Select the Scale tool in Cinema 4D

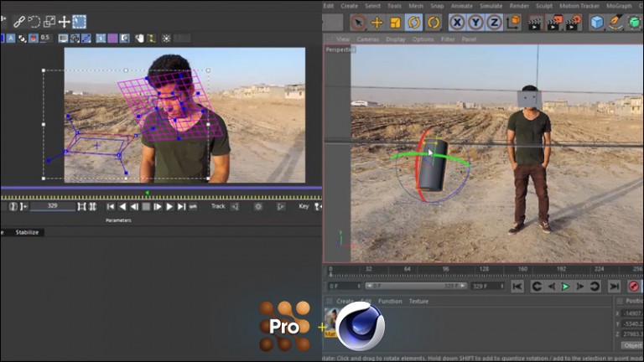(395, 22)
